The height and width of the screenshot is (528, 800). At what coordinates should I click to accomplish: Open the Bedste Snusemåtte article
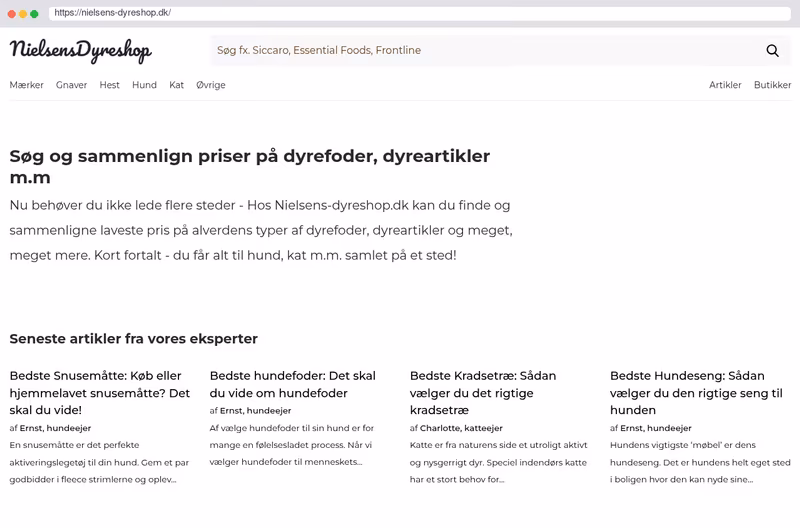click(x=99, y=393)
